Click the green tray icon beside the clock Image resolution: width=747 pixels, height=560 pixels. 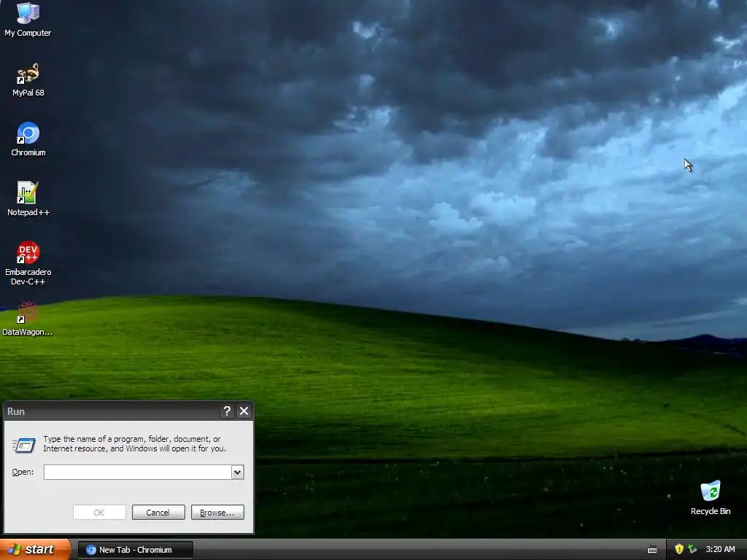click(x=692, y=550)
